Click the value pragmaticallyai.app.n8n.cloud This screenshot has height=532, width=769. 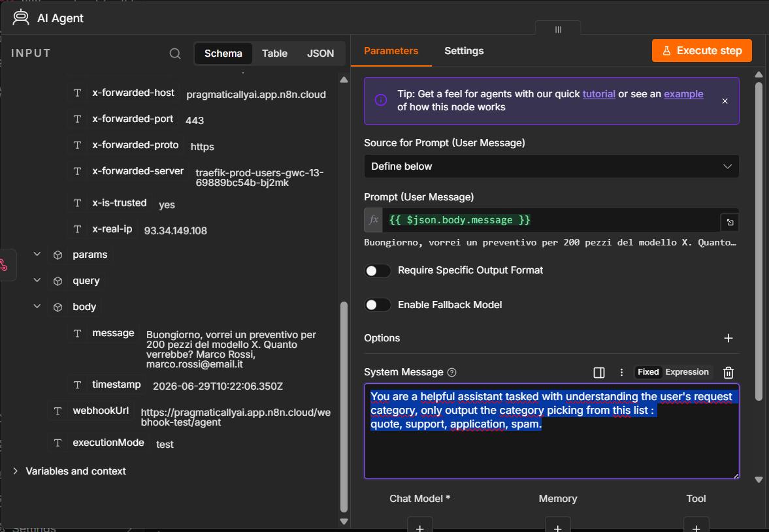256,95
